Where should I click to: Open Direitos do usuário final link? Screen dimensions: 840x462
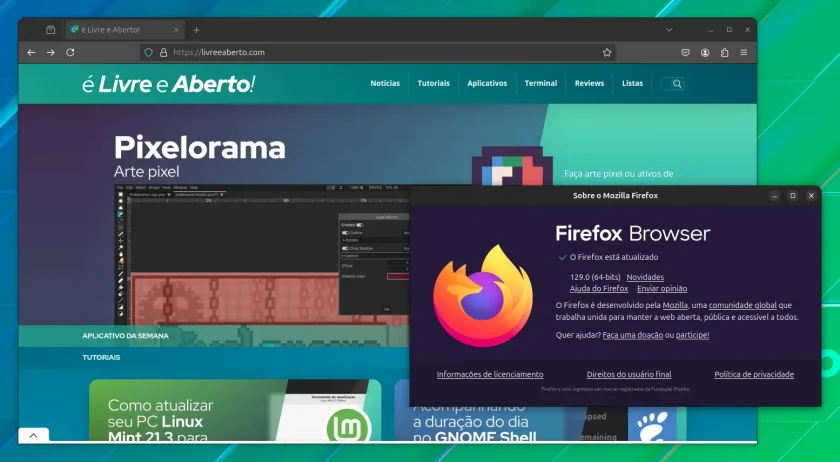[629, 375]
